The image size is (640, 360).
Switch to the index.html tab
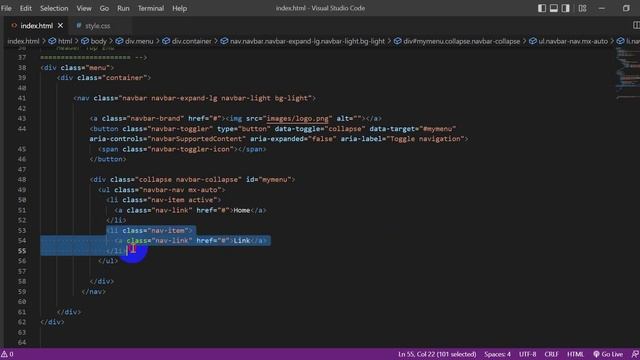tap(36, 25)
